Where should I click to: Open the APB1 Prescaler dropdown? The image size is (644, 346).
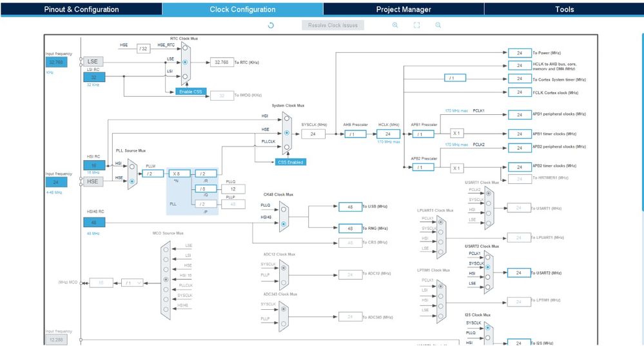(423, 134)
